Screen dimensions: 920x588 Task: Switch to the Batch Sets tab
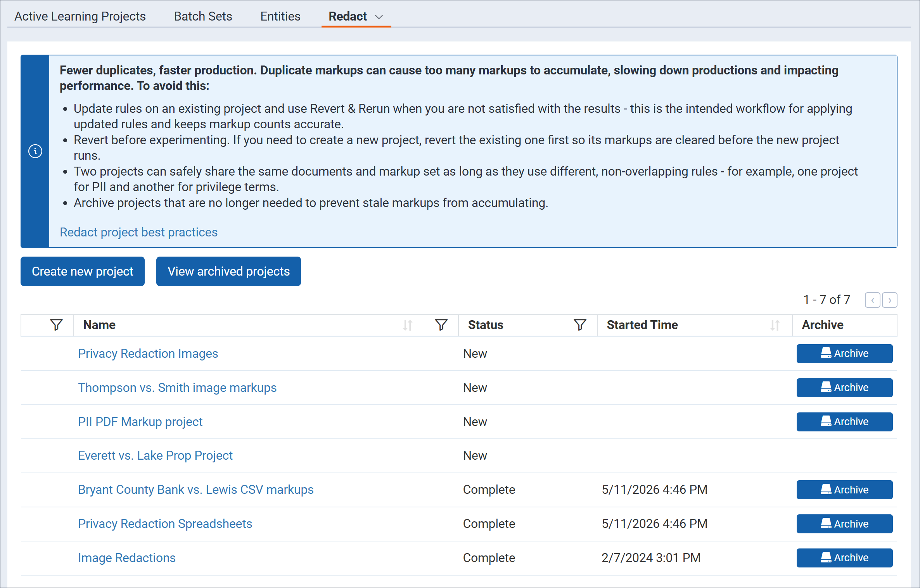click(x=203, y=16)
